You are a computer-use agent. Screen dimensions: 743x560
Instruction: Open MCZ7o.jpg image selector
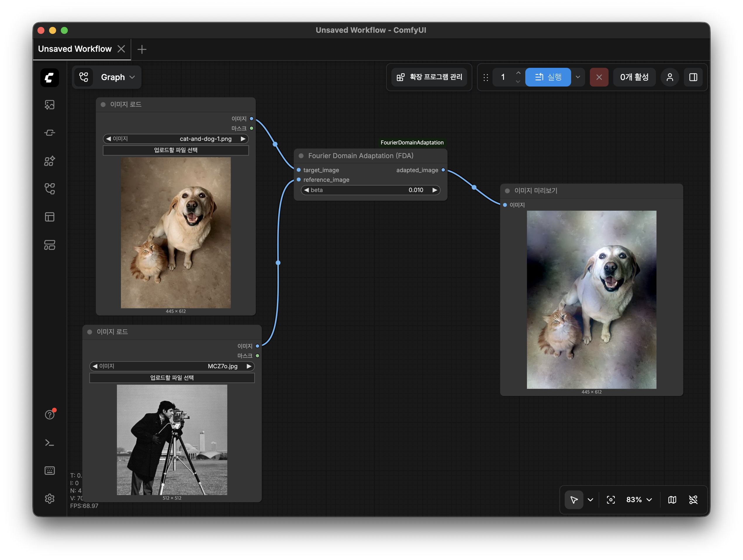[172, 366]
